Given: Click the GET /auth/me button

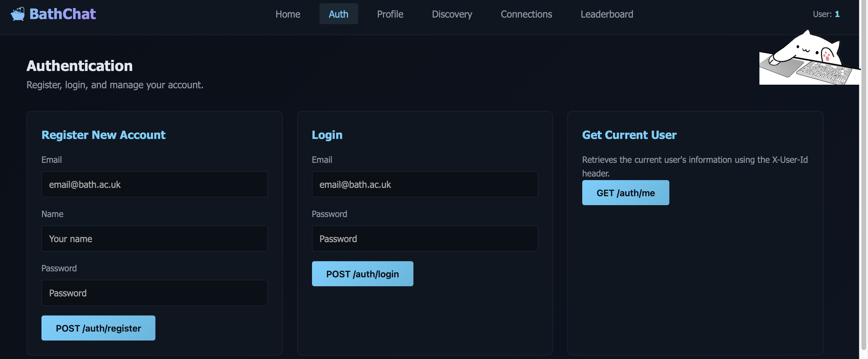Looking at the screenshot, I should [625, 193].
